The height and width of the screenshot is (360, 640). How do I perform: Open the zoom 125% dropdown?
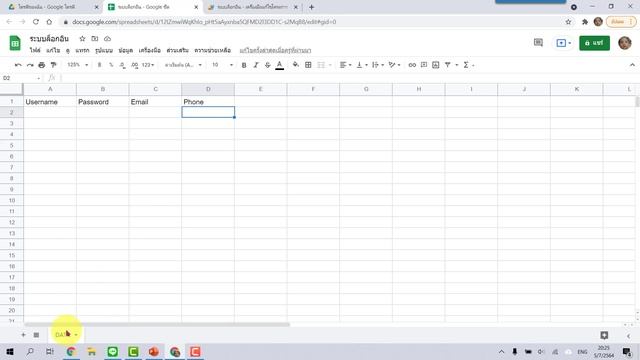[x=78, y=65]
